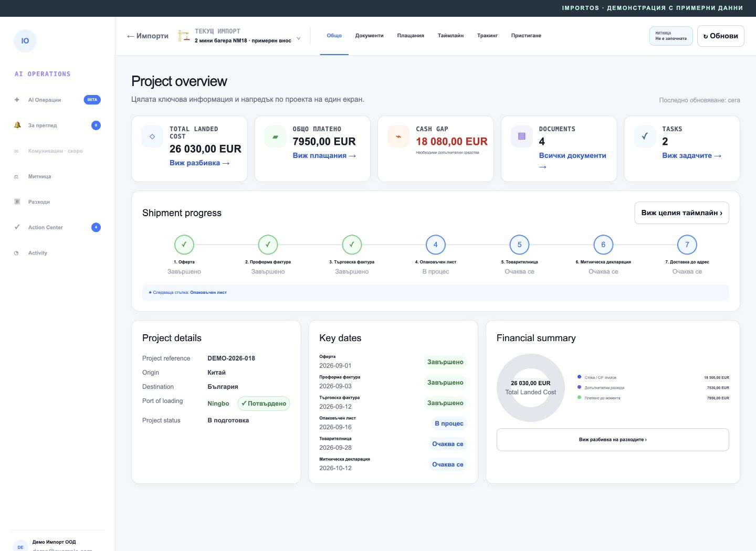Image resolution: width=756 pixels, height=551 pixels.
Task: Click the Documents card icon
Action: [522, 136]
